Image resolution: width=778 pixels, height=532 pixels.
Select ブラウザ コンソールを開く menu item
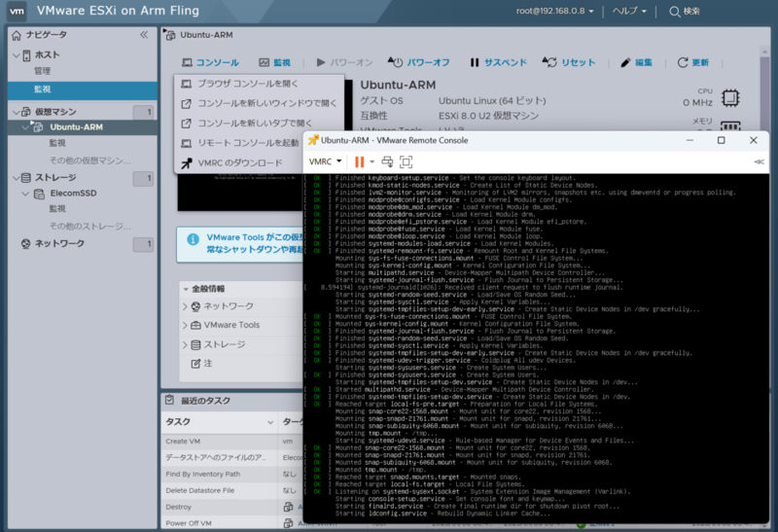point(259,84)
